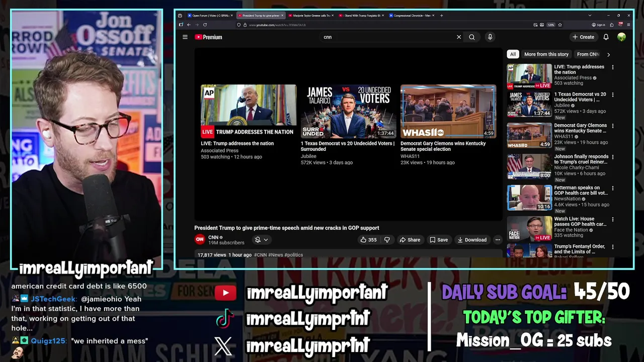Image resolution: width=644 pixels, height=362 pixels.
Task: Go back with browser back arrow
Action: click(189, 25)
